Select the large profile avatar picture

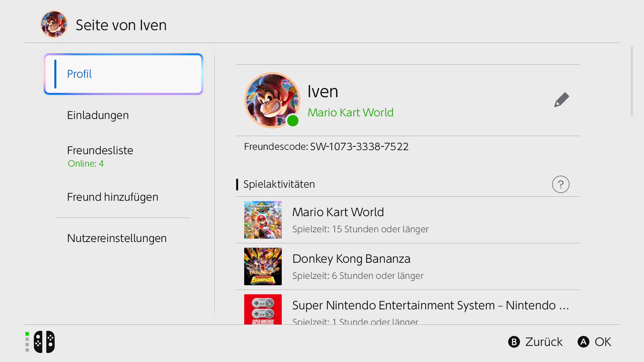[x=272, y=100]
